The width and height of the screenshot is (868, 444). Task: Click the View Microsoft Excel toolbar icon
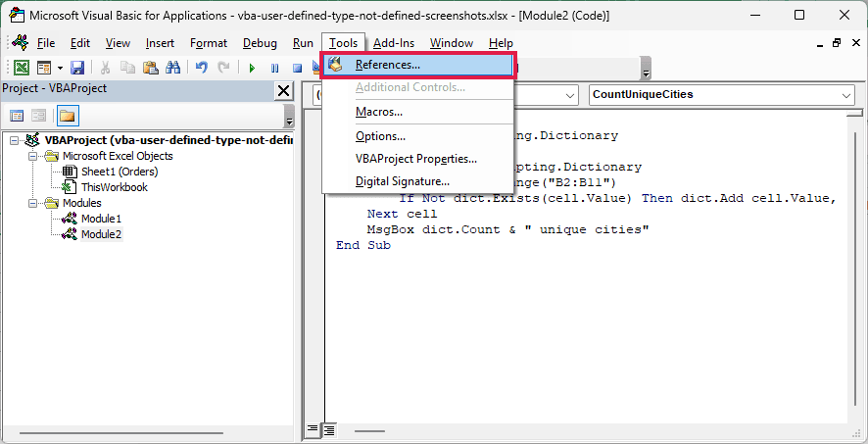click(x=21, y=68)
